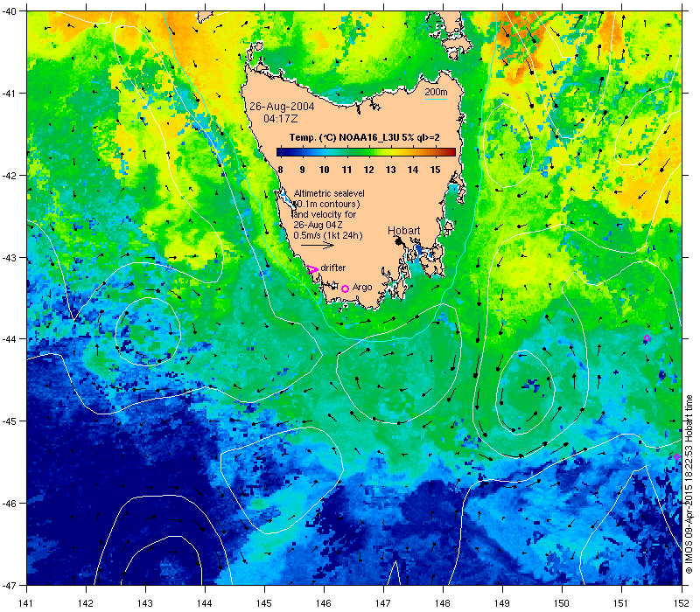
Task: Click the 'Temp. (°C) NOAA16_L3U' title
Action: coord(365,137)
